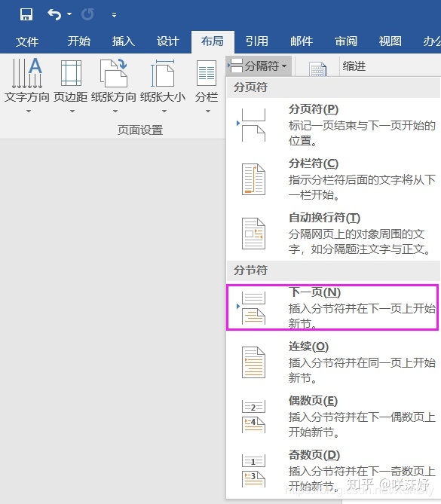Expand the 纸张大小 dropdown arrow
441x504 pixels.
click(x=164, y=111)
